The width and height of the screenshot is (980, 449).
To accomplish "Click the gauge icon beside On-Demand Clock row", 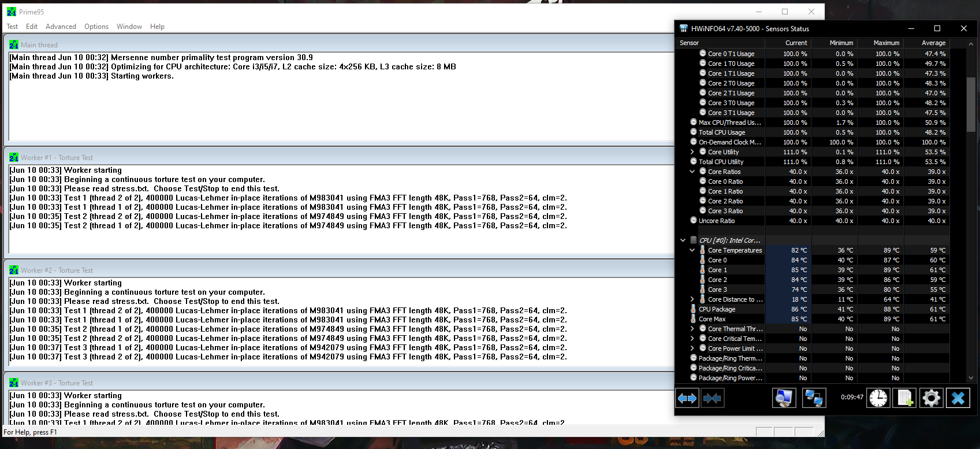I will tap(694, 142).
